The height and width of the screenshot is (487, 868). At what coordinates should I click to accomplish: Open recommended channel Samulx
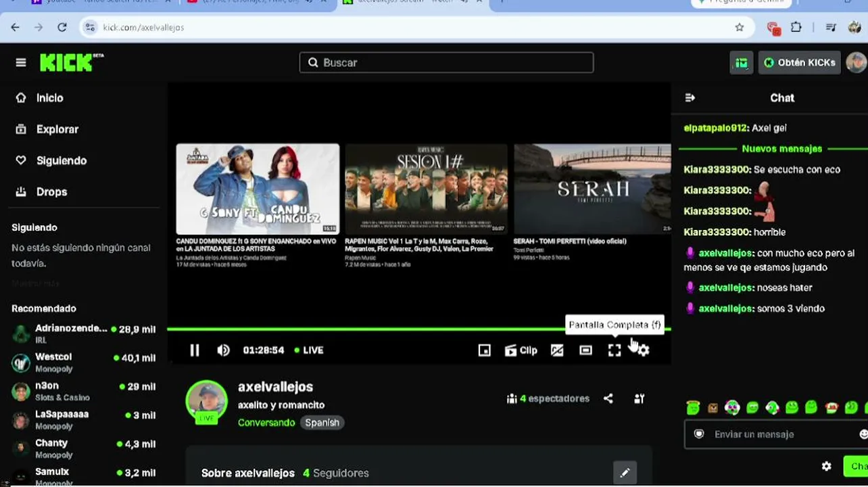[84, 476]
